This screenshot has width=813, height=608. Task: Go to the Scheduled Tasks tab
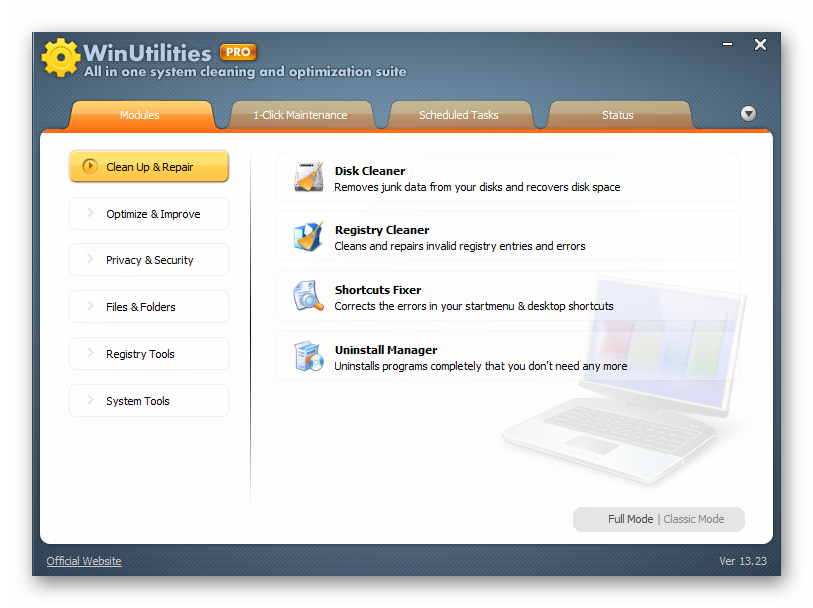point(459,115)
